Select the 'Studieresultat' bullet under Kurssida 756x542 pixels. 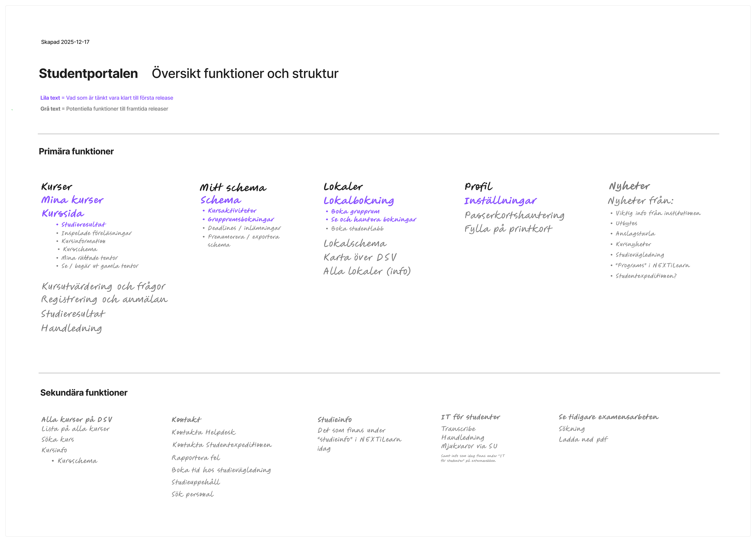(x=83, y=224)
